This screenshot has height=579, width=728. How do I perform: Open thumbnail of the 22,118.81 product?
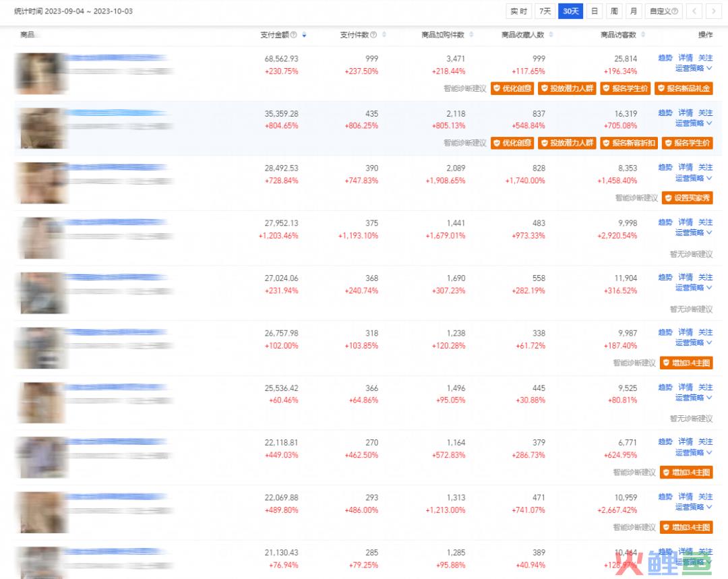click(41, 458)
